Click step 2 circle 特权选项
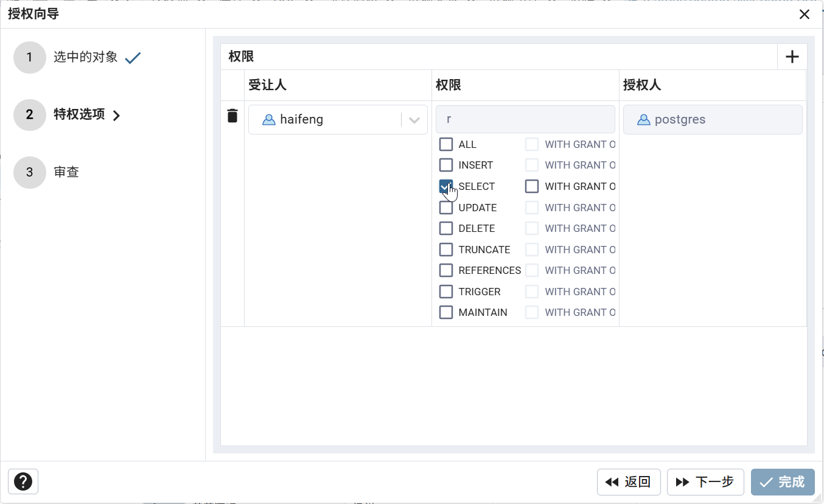This screenshot has height=504, width=824. [x=30, y=115]
